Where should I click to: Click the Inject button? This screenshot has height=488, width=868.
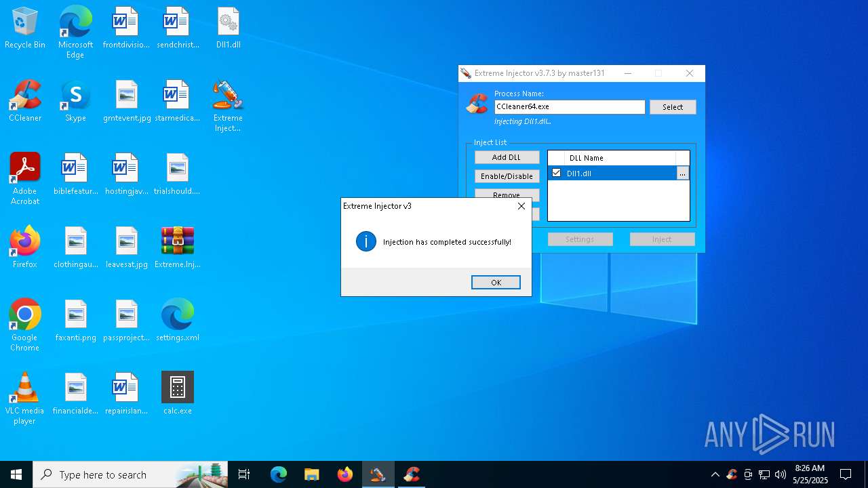click(x=662, y=239)
